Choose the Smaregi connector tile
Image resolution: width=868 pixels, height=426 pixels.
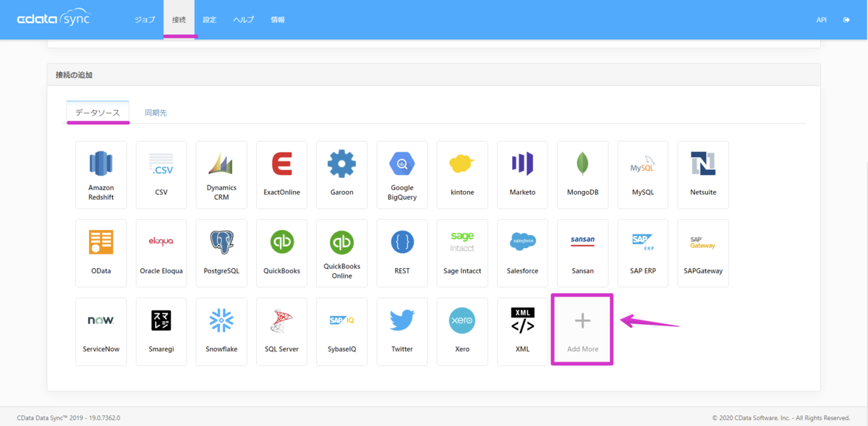[x=161, y=332]
